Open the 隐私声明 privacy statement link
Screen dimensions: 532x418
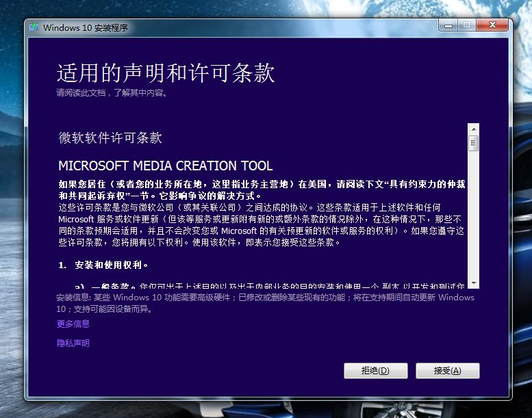[x=73, y=343]
